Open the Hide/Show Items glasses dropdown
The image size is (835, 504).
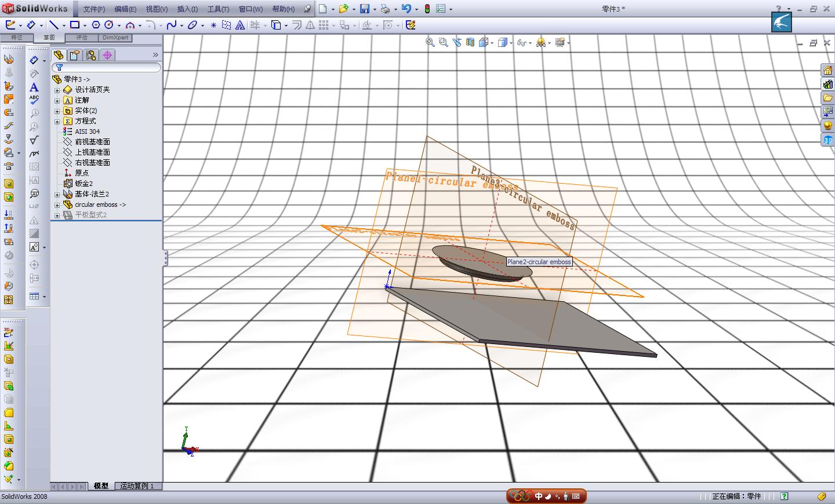pyautogui.click(x=530, y=43)
